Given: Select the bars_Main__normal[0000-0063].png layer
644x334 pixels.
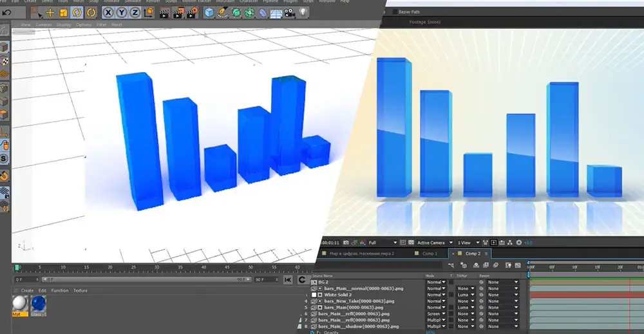Looking at the screenshot, I should point(363,288).
